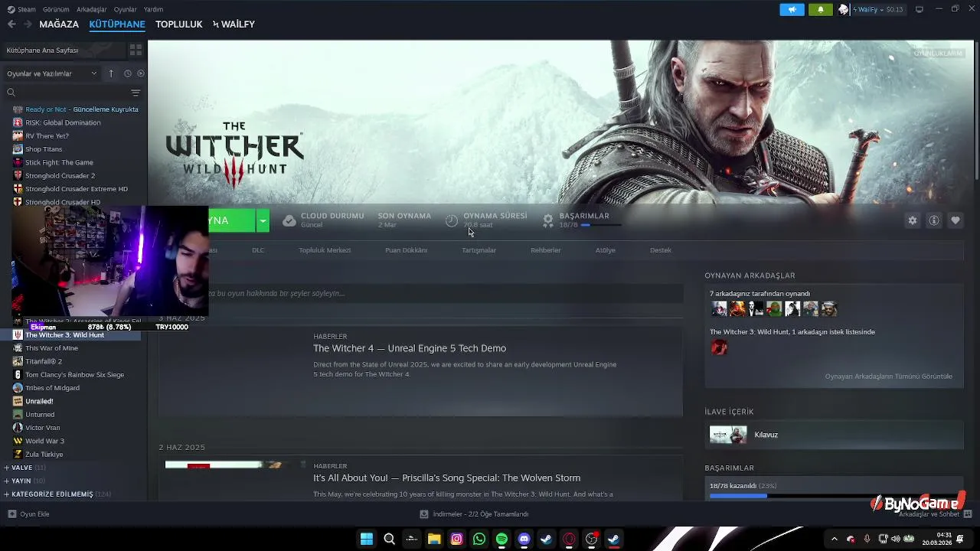The width and height of the screenshot is (980, 551).
Task: Open Puan Dükkânı tab
Action: (406, 250)
